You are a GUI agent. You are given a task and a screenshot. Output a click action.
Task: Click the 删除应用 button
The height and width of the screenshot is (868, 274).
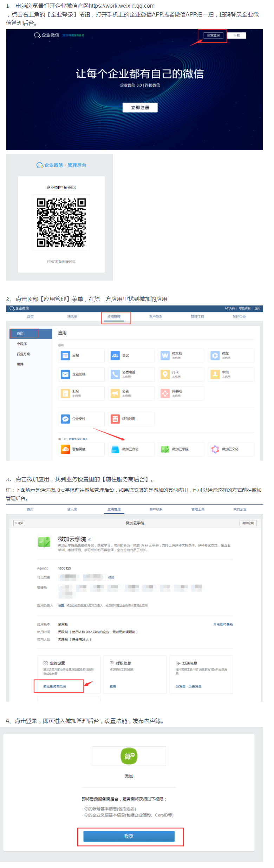[x=248, y=523]
